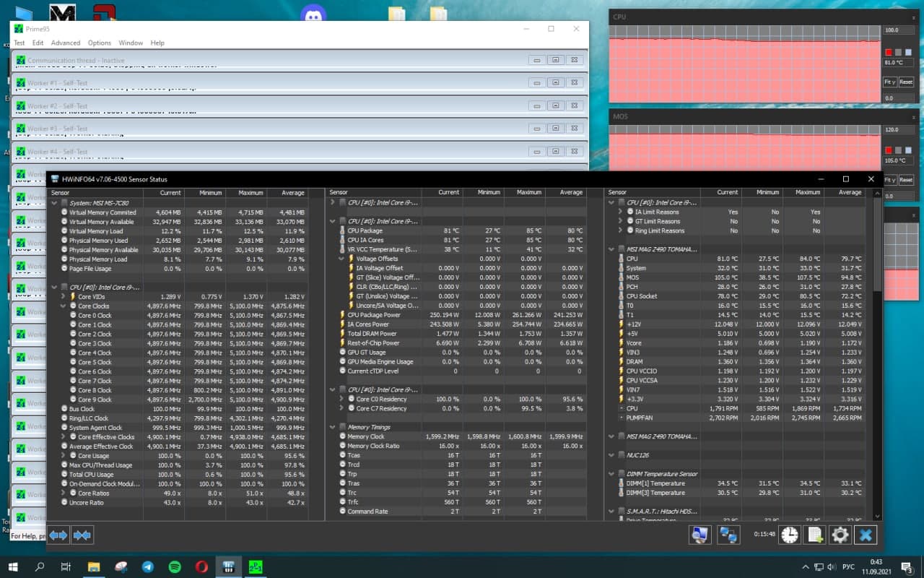
Task: Pick the light-blue swatch in MOS graph
Action: pos(907,150)
